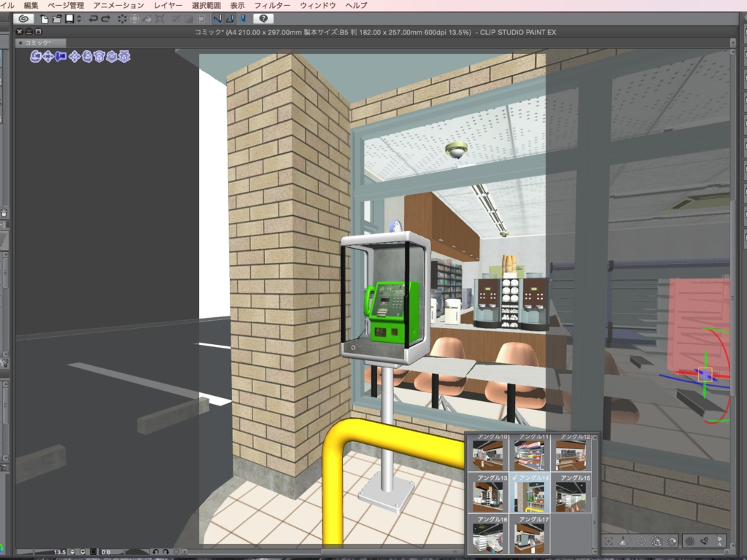Viewport: 747px width, 560px height.
Task: Click the dotted-circle object launcher icon
Action: pyautogui.click(x=641, y=541)
